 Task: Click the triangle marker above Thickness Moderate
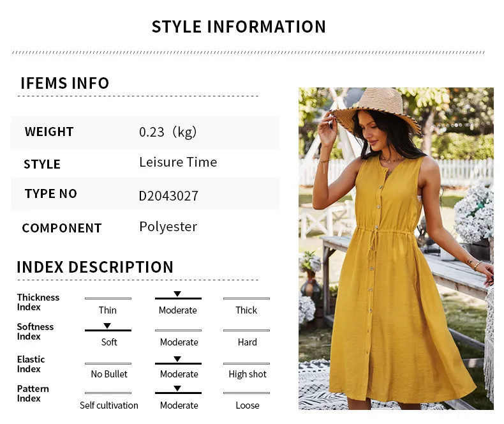click(177, 294)
